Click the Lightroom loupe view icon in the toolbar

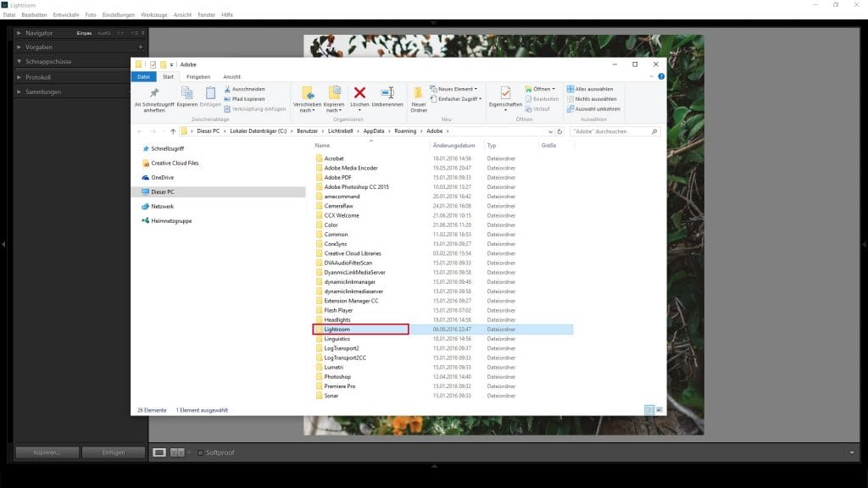click(159, 452)
